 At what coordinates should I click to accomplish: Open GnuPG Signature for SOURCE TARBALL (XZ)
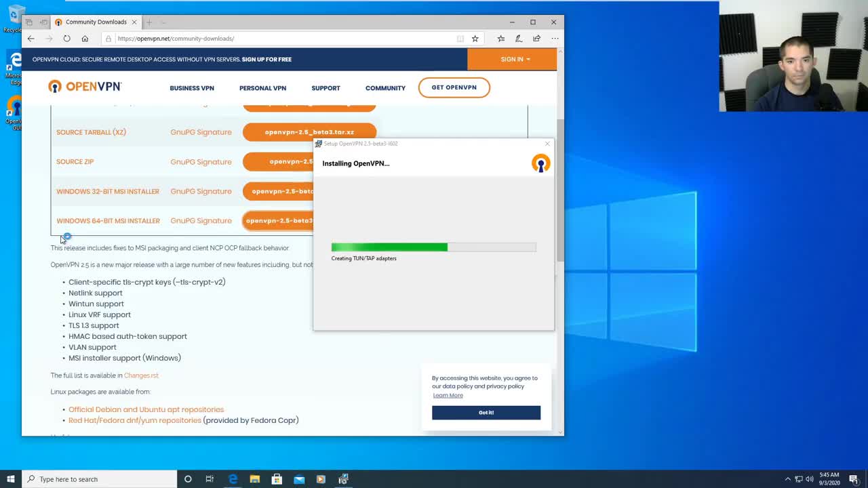pos(201,132)
